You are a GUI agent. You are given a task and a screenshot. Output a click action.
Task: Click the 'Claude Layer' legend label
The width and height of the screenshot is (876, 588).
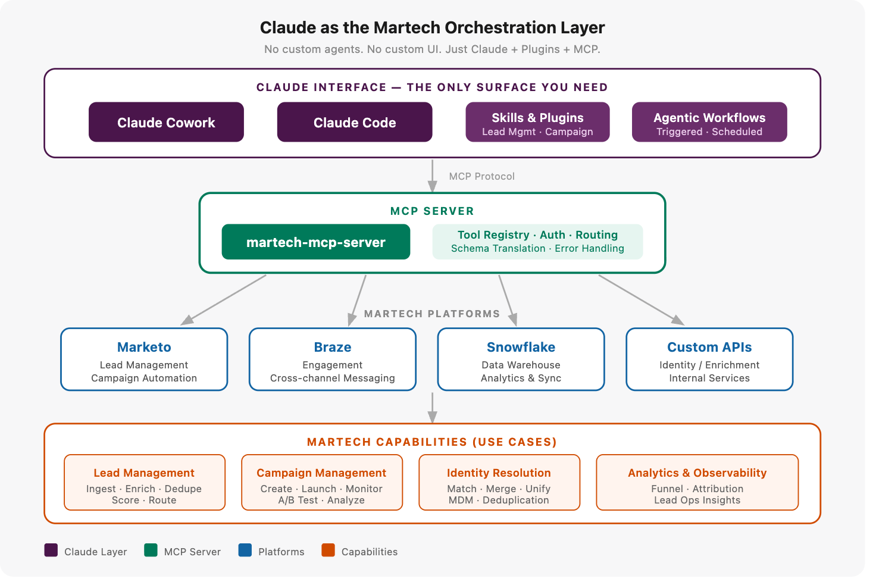96,552
